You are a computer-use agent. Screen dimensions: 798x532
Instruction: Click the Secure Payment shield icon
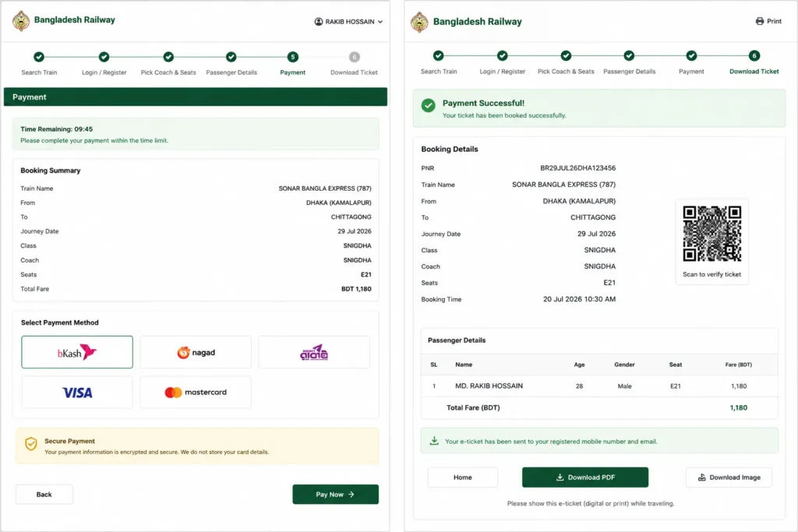click(31, 444)
